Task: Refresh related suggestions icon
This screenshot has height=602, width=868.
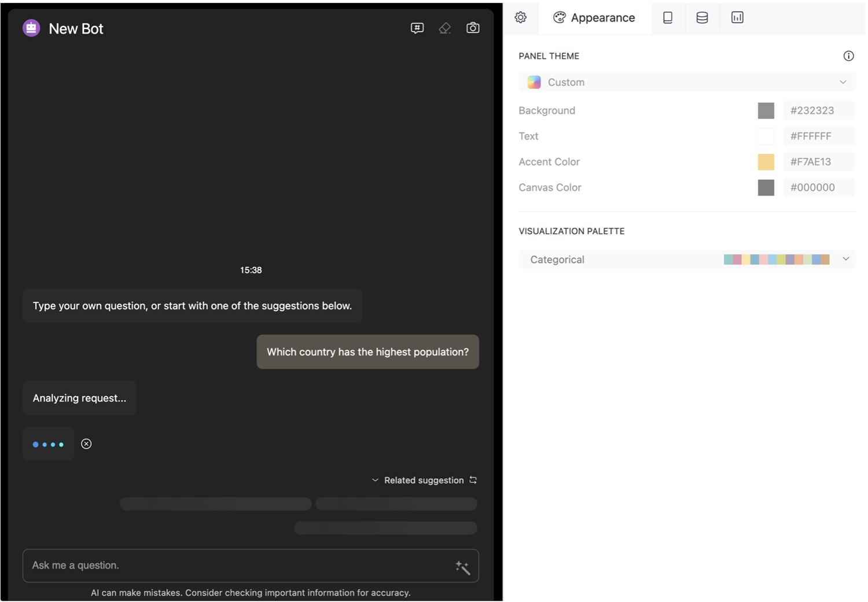Action: [x=473, y=480]
